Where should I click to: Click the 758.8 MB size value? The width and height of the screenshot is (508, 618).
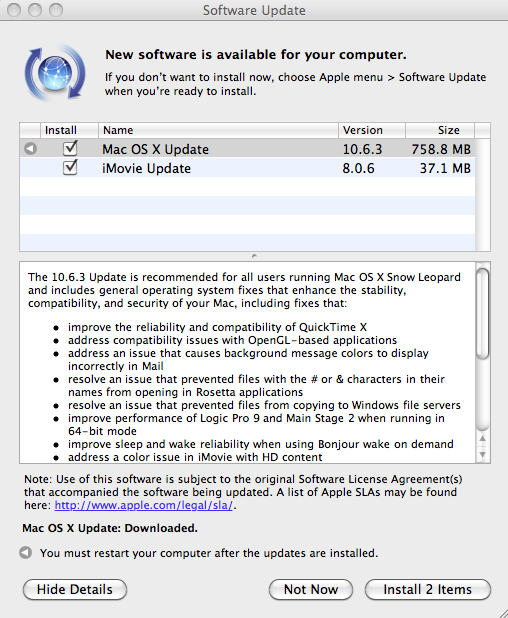tap(441, 149)
